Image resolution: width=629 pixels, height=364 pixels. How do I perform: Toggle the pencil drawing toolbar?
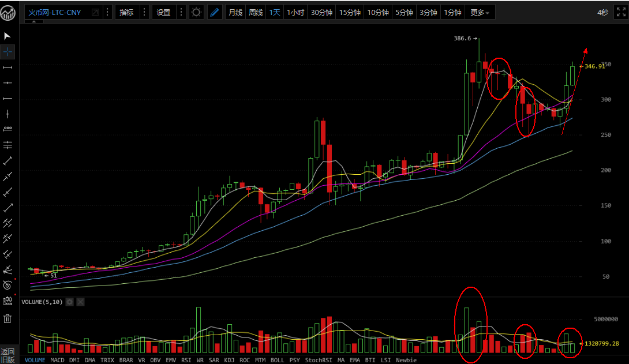(x=215, y=13)
